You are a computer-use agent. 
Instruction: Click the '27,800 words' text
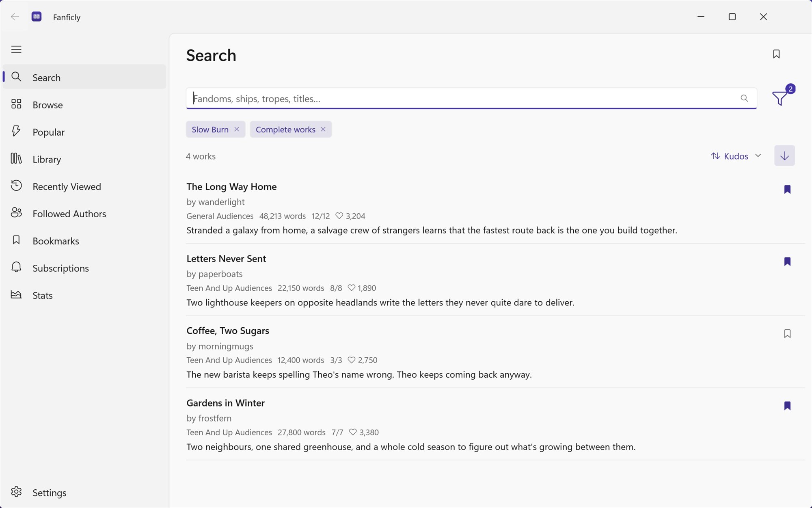pos(302,432)
